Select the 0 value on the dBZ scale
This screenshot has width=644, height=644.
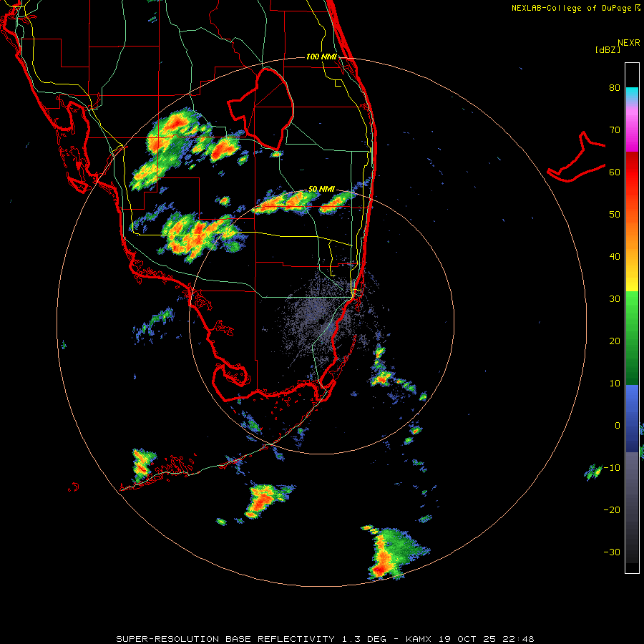pyautogui.click(x=618, y=426)
